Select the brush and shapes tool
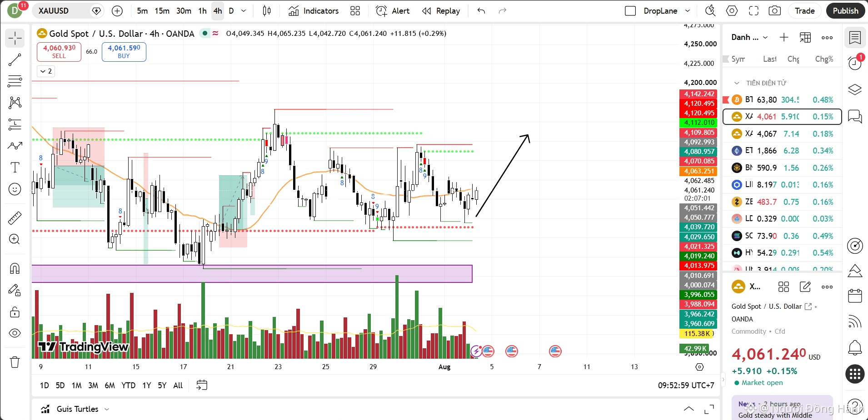This screenshot has width=868, height=420. pyautogui.click(x=15, y=146)
